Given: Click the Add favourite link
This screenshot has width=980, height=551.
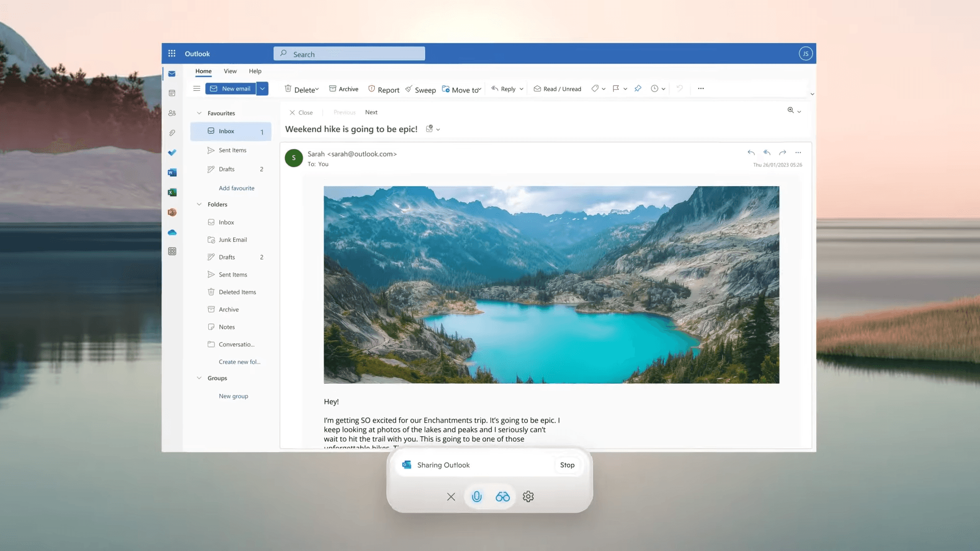Looking at the screenshot, I should pos(236,188).
